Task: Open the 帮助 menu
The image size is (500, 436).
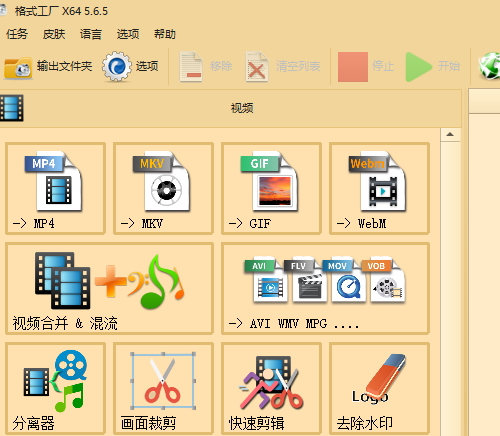Action: (165, 34)
